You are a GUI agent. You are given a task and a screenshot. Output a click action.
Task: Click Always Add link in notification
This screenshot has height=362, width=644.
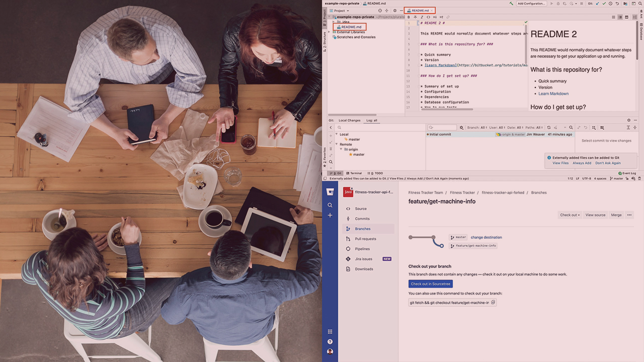pos(582,163)
